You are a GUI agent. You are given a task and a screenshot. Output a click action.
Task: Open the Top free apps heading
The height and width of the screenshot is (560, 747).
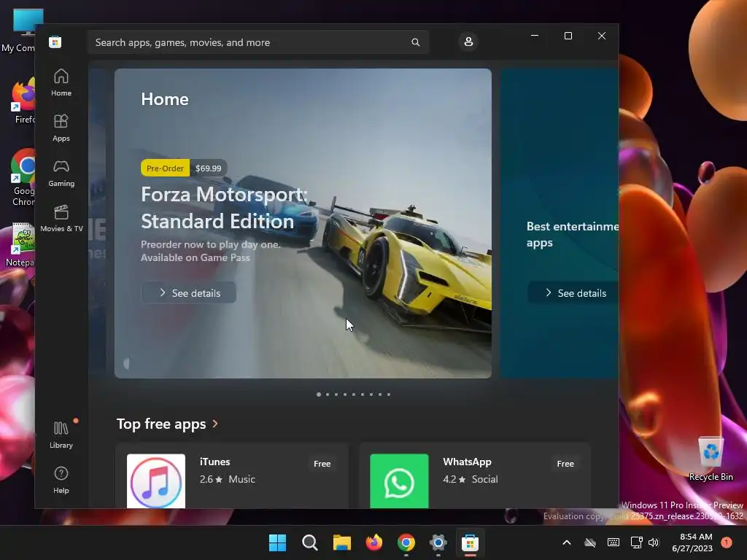pyautogui.click(x=161, y=424)
